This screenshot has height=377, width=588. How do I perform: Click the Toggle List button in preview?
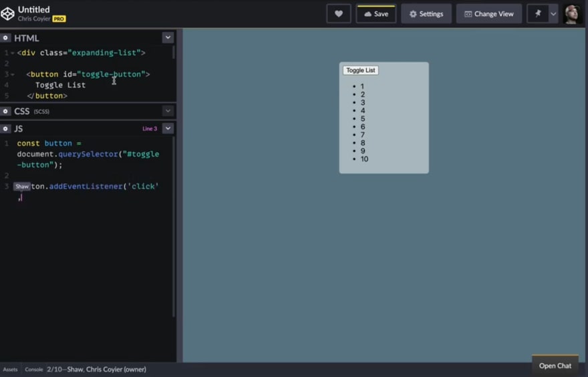click(x=360, y=70)
